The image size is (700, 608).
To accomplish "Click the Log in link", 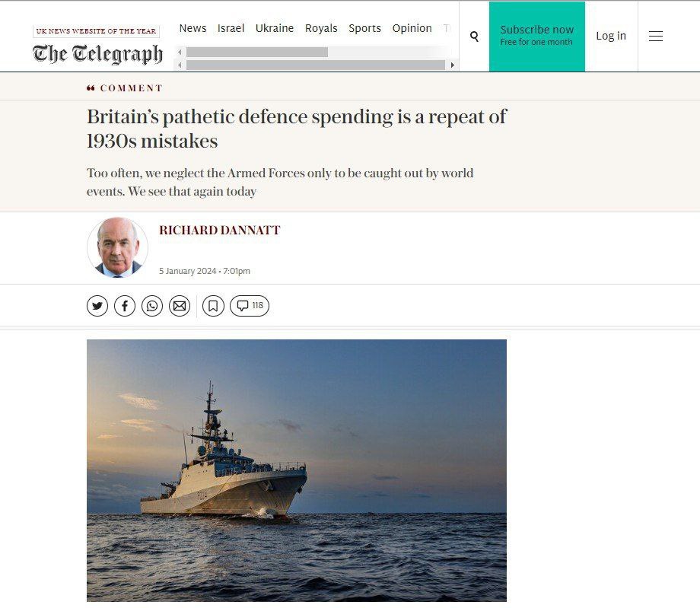I will pyautogui.click(x=611, y=36).
